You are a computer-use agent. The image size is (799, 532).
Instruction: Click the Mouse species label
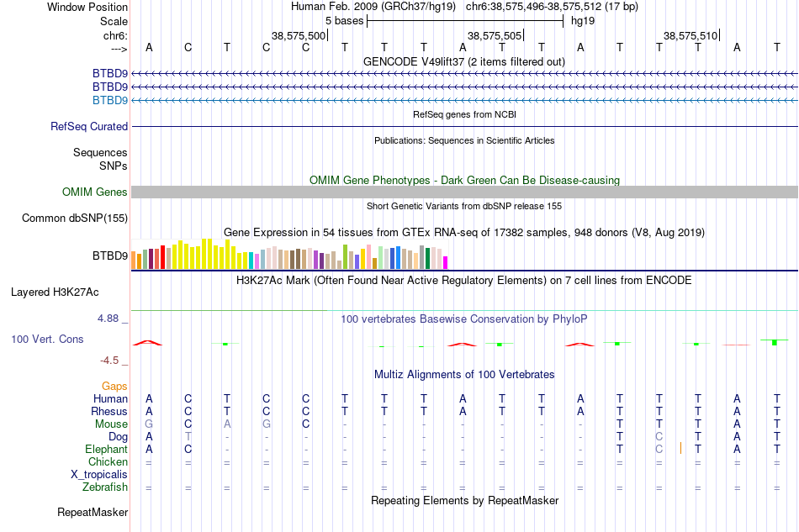pos(111,424)
